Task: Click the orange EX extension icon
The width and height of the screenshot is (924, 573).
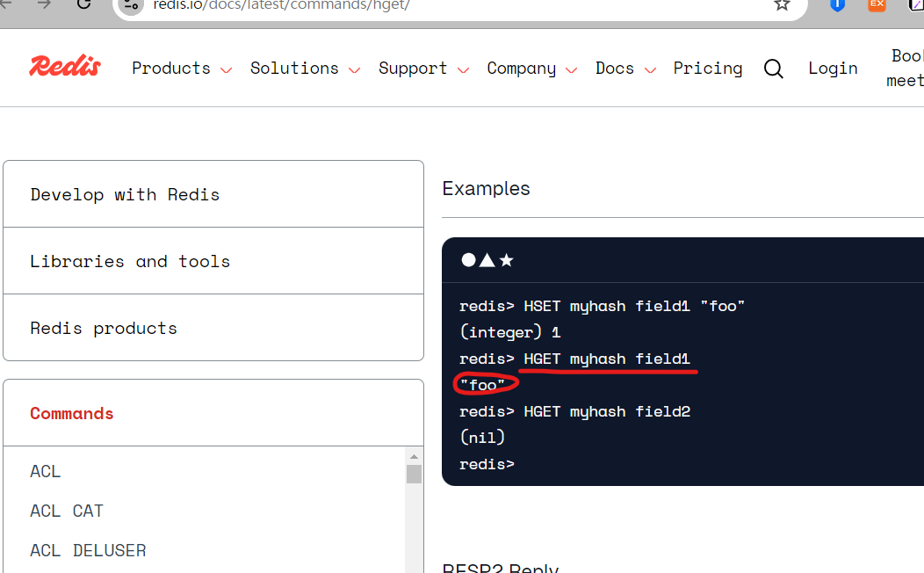Action: [877, 4]
